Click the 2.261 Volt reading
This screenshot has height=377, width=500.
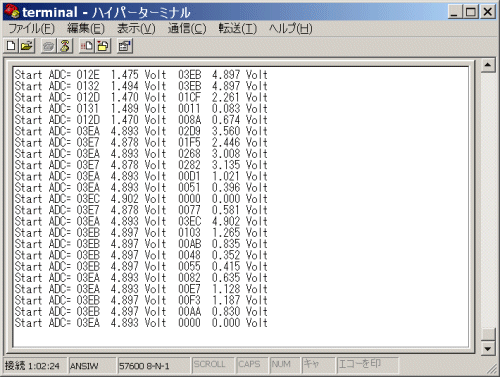click(x=240, y=97)
